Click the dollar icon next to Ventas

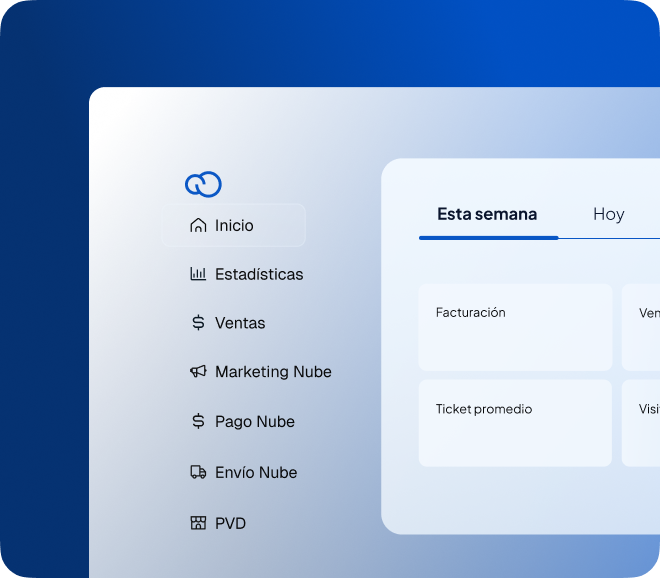coord(198,323)
